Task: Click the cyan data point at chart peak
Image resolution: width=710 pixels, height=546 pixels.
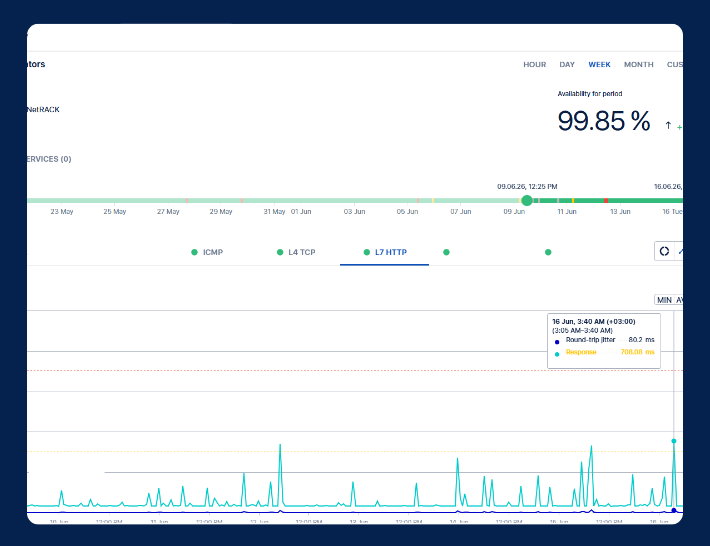Action: (x=674, y=441)
